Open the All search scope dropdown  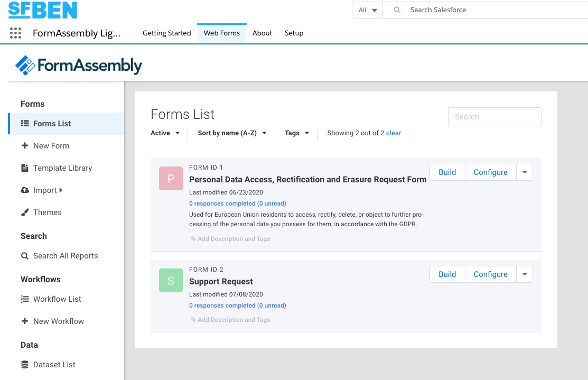[368, 10]
